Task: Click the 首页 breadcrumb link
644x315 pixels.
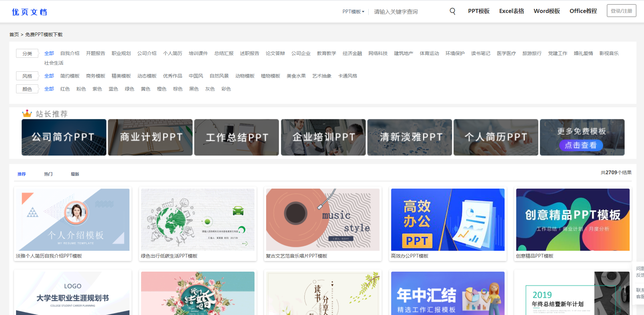Action: 14,35
